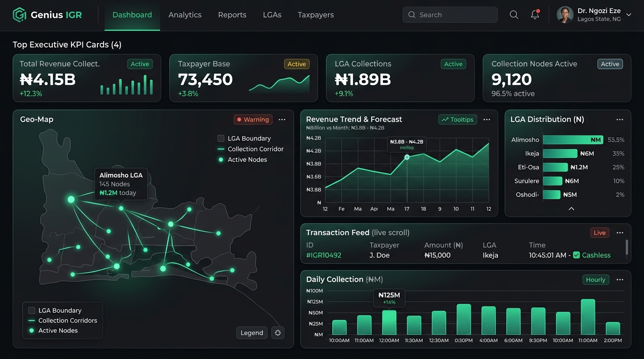The image size is (644, 359).
Task: Toggle Collection Corridor in top legend
Action: (250, 149)
